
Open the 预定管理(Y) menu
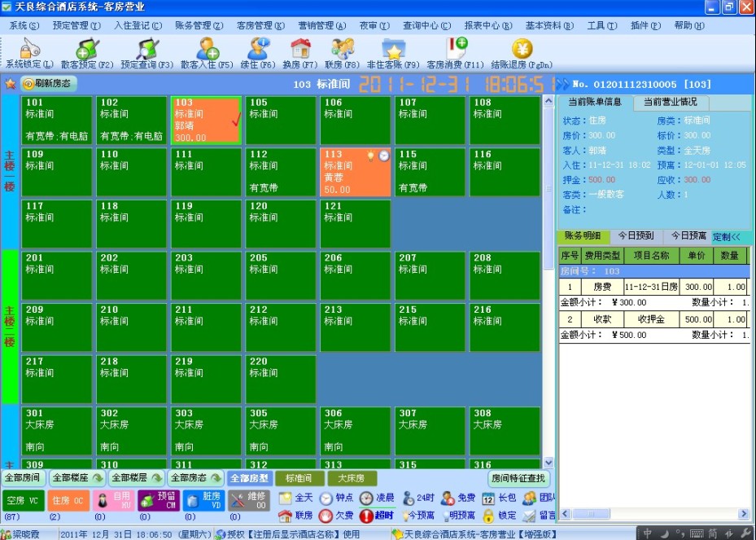click(x=76, y=25)
